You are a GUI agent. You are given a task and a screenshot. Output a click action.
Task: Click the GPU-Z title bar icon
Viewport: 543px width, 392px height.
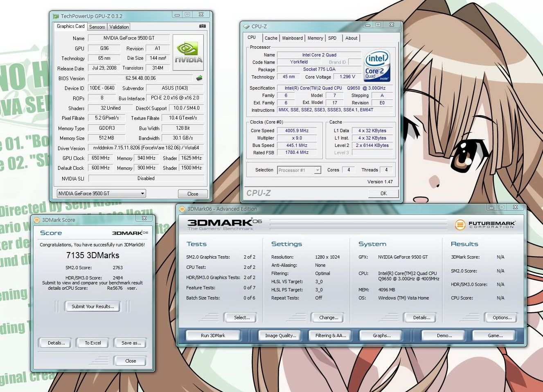56,16
